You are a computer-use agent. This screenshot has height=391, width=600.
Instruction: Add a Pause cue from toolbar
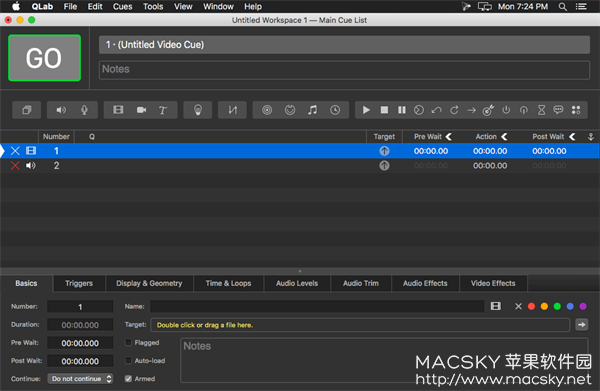pos(401,110)
